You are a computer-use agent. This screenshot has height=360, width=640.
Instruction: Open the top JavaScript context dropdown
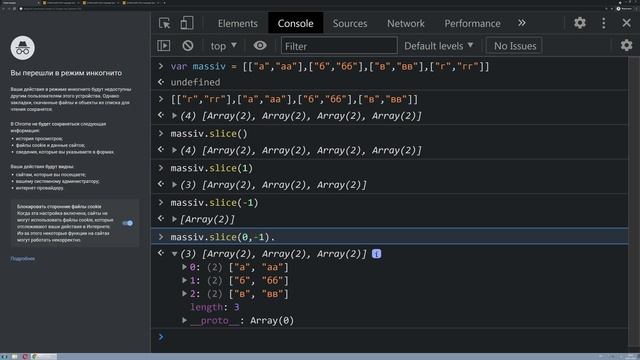tap(223, 46)
